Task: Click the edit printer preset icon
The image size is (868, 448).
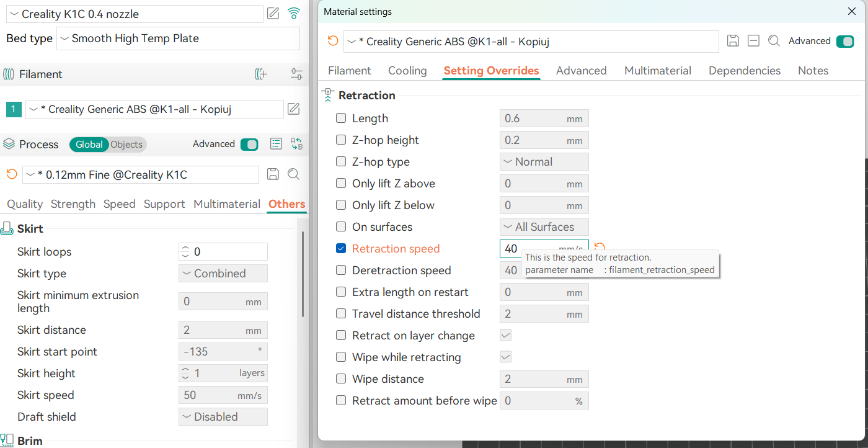Action: coord(273,14)
